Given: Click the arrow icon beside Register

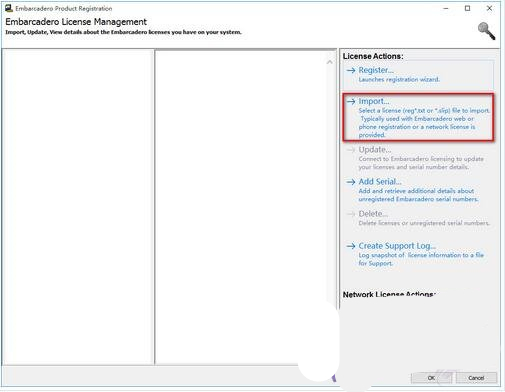Looking at the screenshot, I should click(x=351, y=71).
